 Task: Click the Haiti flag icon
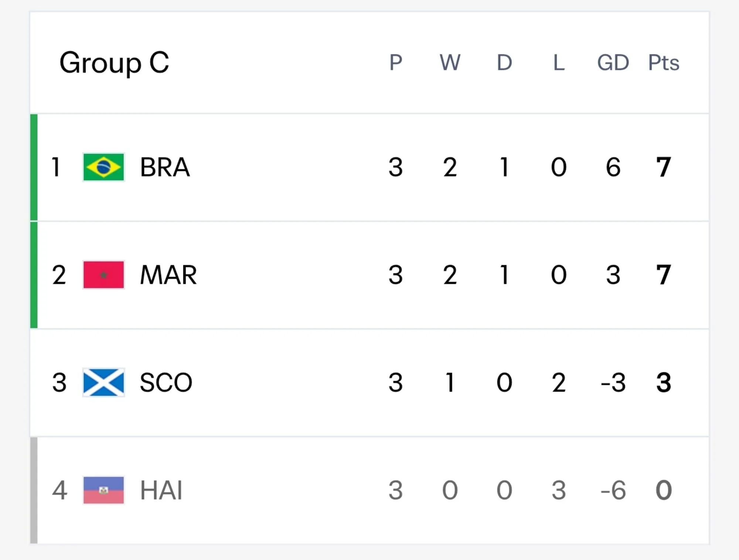[103, 490]
